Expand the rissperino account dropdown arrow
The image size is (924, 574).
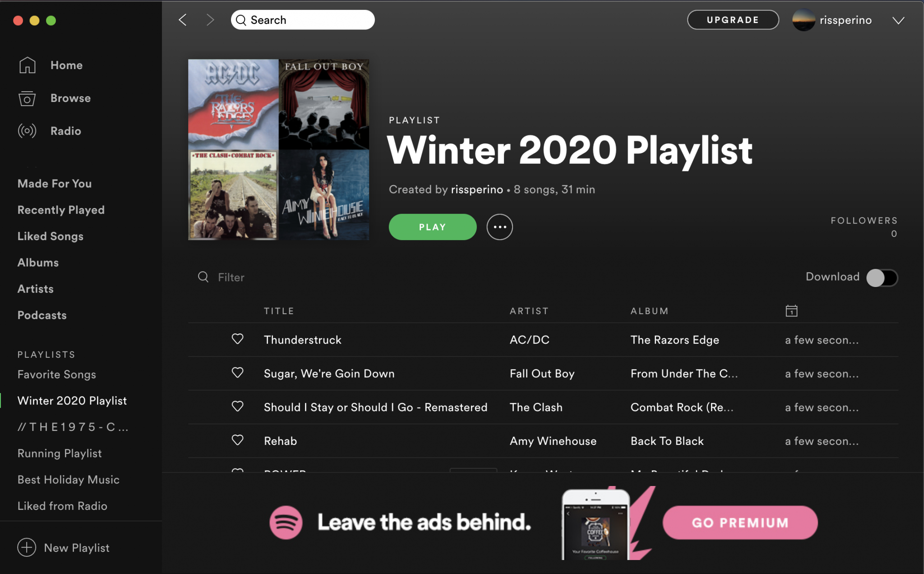[x=898, y=20]
